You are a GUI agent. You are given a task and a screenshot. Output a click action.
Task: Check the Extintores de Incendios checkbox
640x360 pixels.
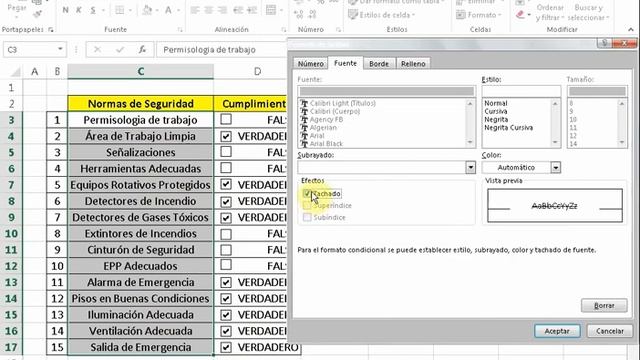click(226, 233)
